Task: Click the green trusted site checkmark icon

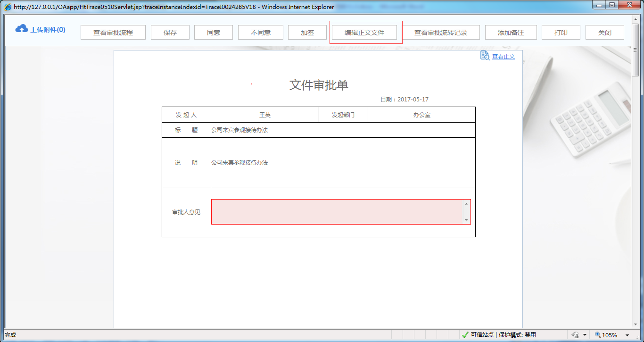Action: point(465,335)
